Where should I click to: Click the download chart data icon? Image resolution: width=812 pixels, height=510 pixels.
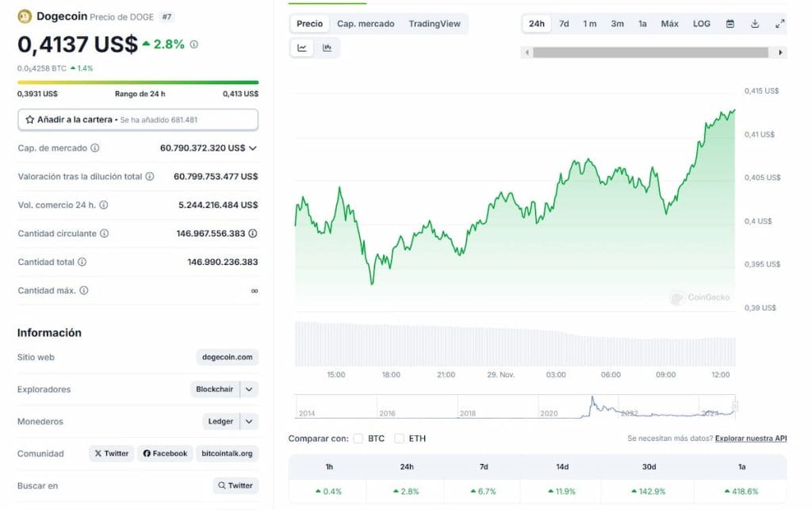point(755,24)
